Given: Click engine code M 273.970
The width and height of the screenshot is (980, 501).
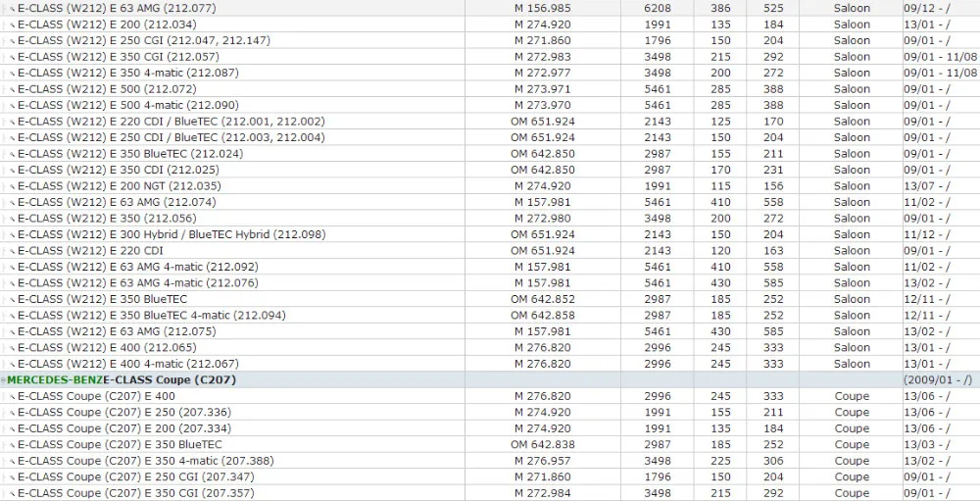Looking at the screenshot, I should (x=543, y=105).
